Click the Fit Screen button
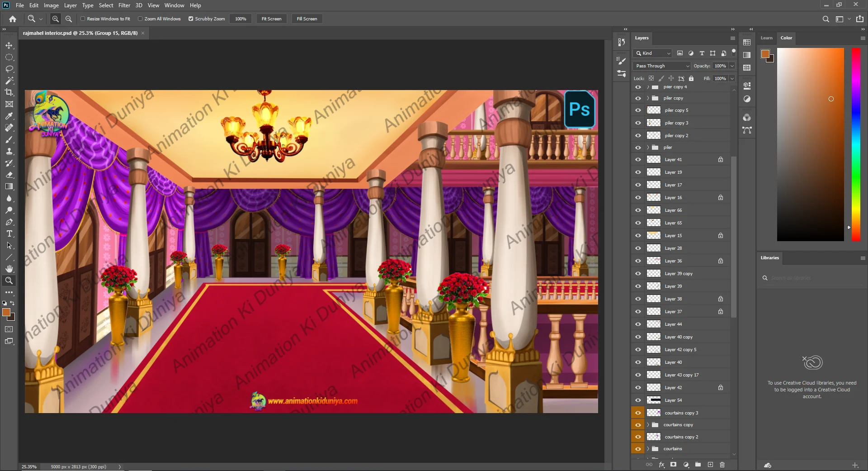This screenshot has width=868, height=471. pyautogui.click(x=271, y=19)
